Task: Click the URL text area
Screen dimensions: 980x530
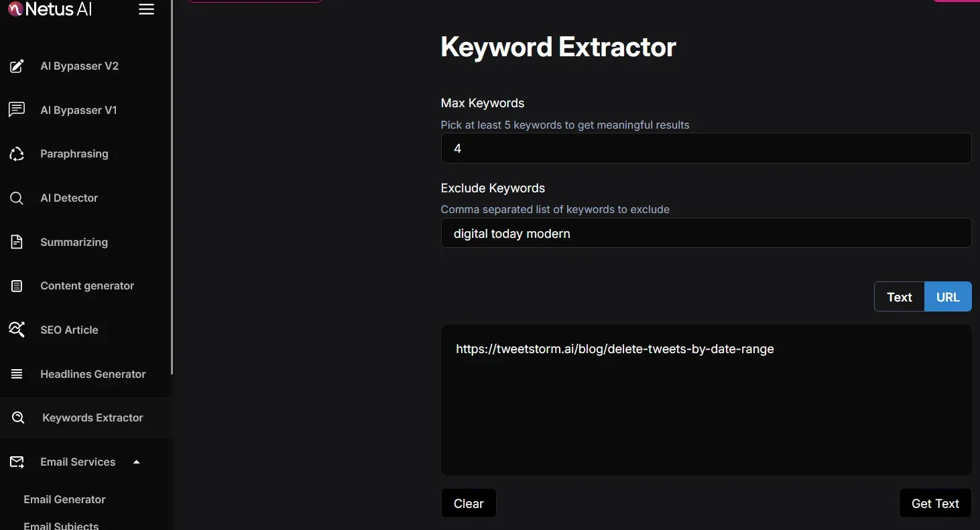Action: [x=706, y=400]
